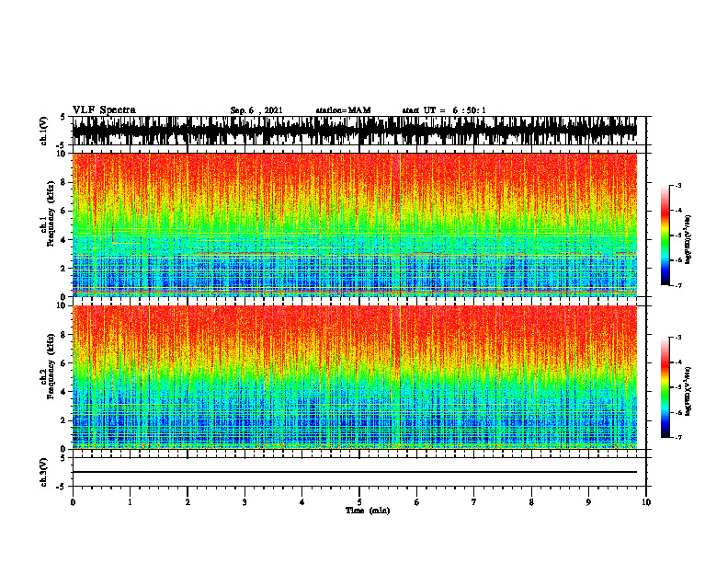Click the time axis tick label "1"
Screen dimensions: 728x563
(x=130, y=502)
